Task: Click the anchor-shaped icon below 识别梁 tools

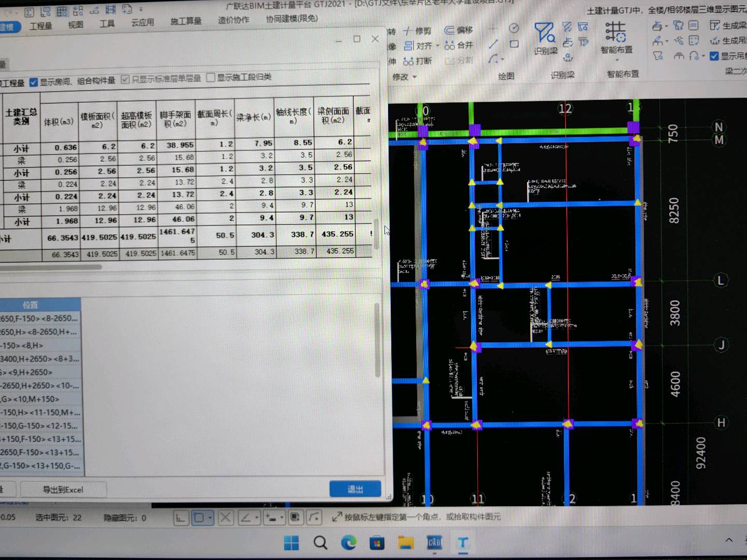Action: (x=568, y=57)
